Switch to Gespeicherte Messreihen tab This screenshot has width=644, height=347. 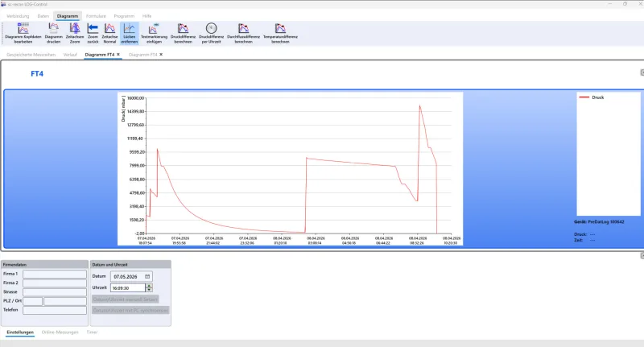pos(31,55)
